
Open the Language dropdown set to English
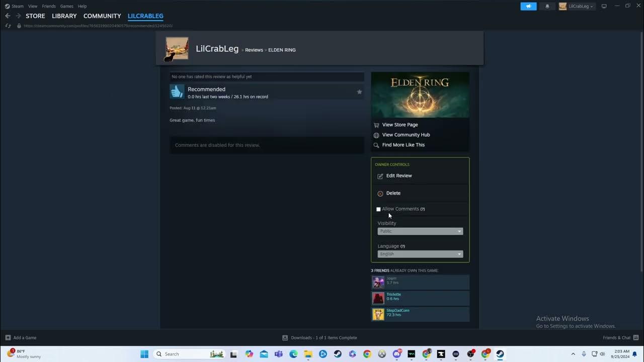click(420, 254)
